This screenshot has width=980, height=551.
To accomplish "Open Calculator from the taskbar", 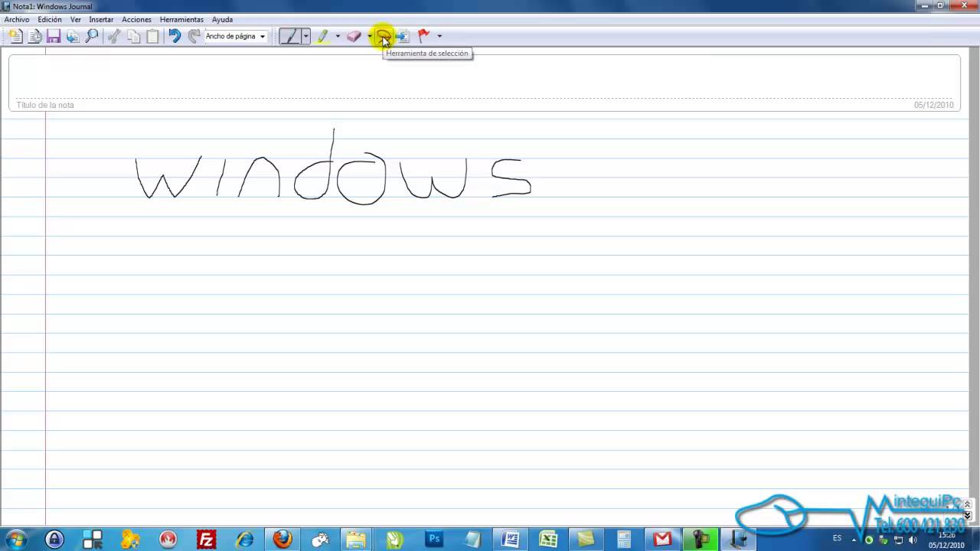I will point(624,539).
